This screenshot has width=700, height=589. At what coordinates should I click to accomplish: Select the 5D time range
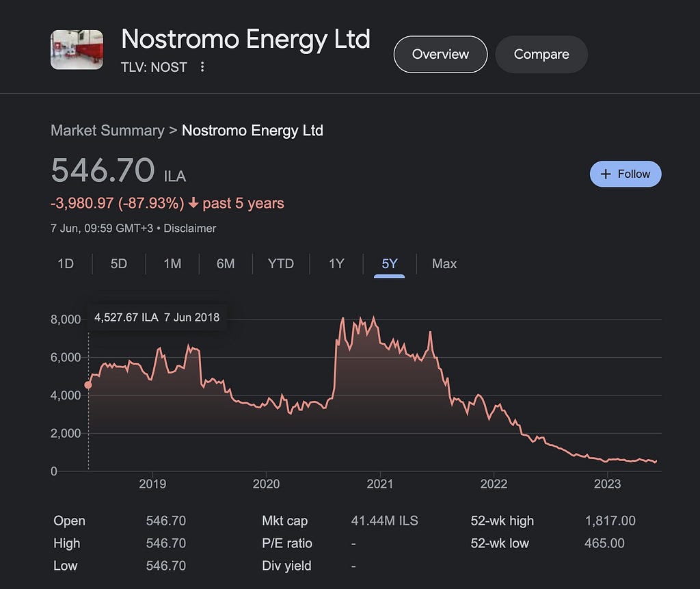pos(119,263)
